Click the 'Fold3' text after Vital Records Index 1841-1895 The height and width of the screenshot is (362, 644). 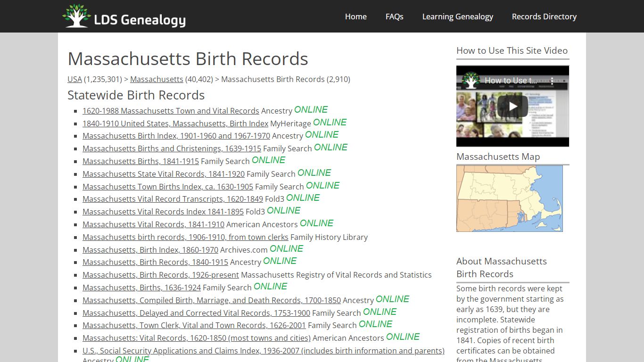pos(255,212)
